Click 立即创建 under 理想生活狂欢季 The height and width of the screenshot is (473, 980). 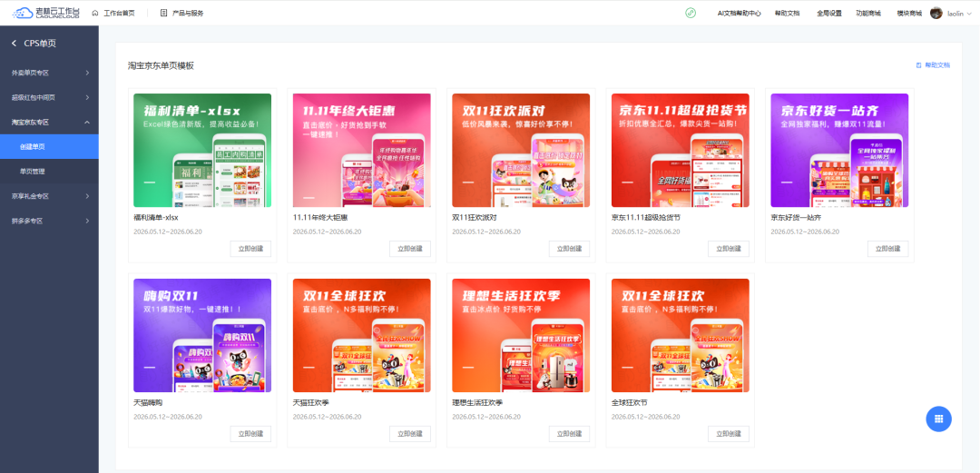point(569,434)
